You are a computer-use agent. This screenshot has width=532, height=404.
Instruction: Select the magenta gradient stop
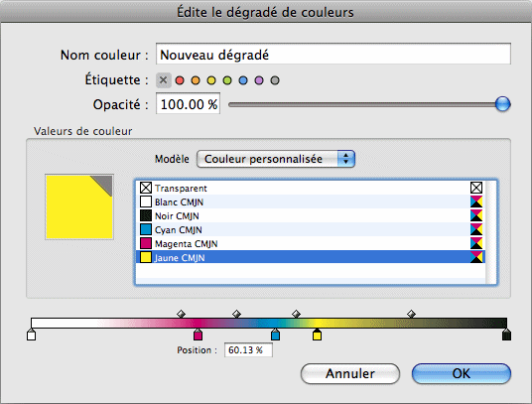click(x=198, y=335)
